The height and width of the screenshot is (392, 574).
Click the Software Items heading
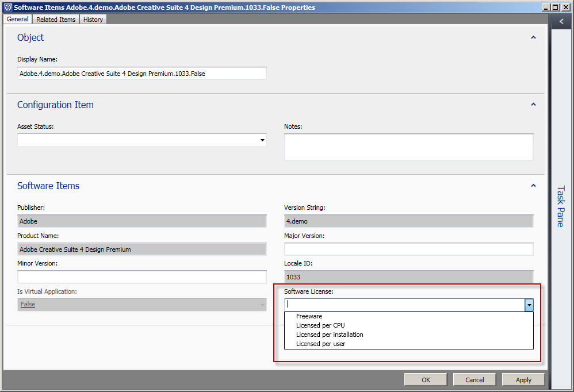tap(48, 186)
